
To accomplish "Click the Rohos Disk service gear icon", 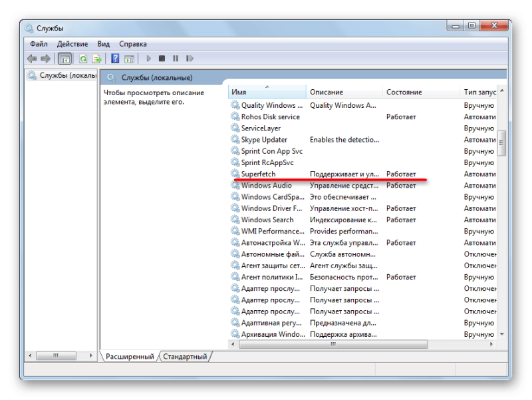I will 235,116.
